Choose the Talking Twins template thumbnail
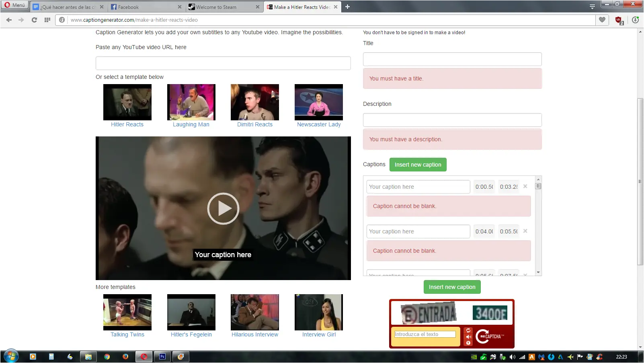644x363 pixels. point(127,312)
